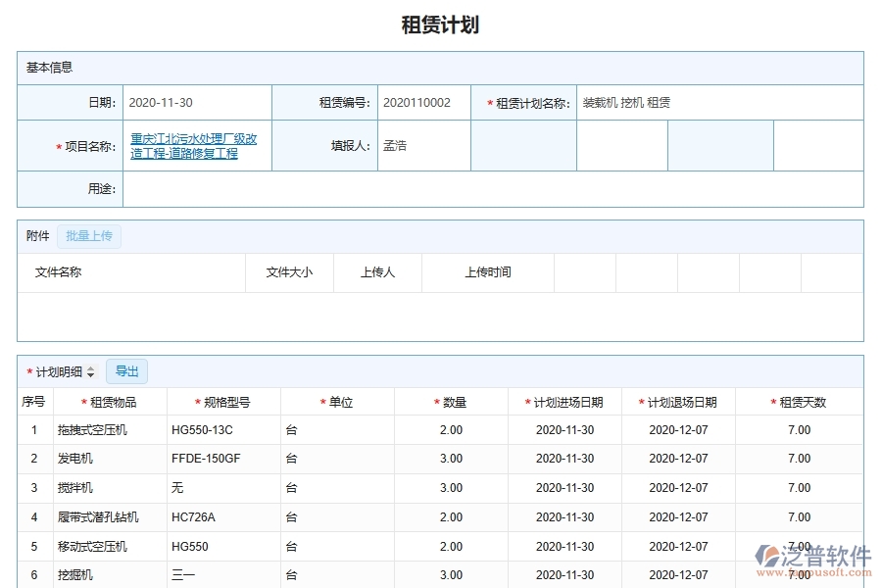Click the 填报人 field showing 孟浩
The width and height of the screenshot is (882, 588).
click(x=423, y=145)
